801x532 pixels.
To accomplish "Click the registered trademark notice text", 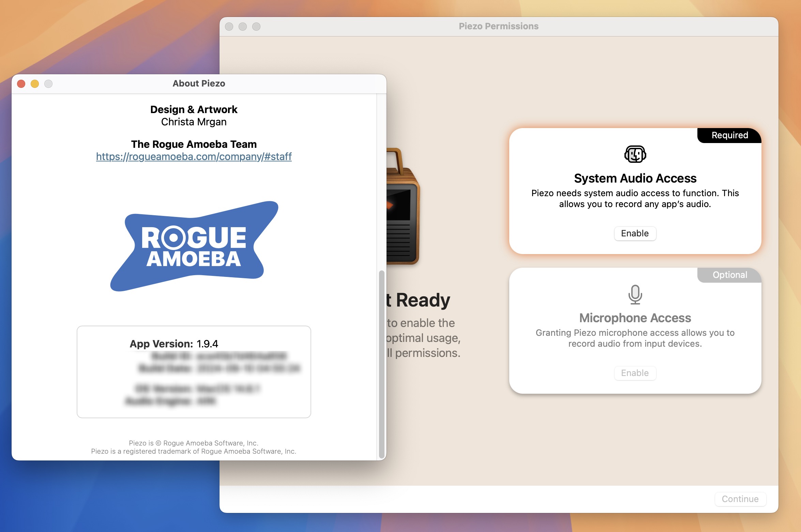I will click(x=194, y=451).
